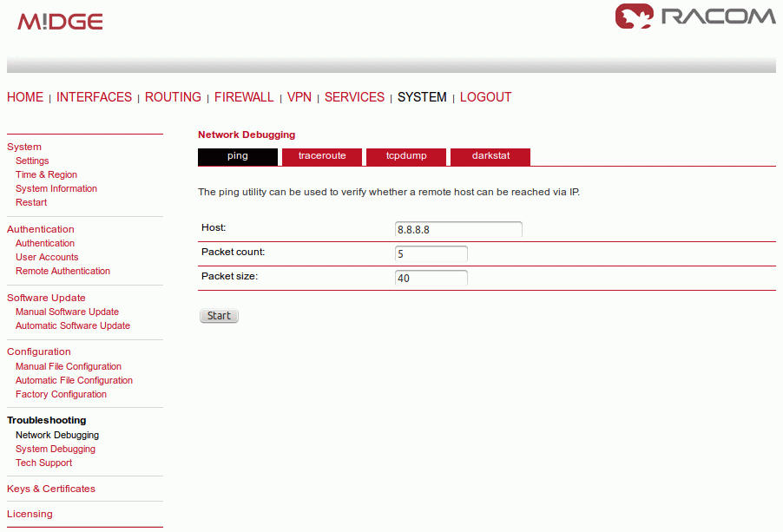The height and width of the screenshot is (532, 783).
Task: Open the HOME menu
Action: pyautogui.click(x=25, y=97)
